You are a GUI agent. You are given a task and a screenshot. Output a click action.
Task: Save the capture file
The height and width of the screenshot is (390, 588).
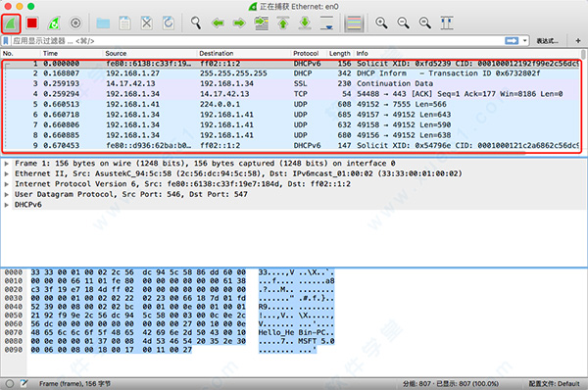[x=124, y=24]
